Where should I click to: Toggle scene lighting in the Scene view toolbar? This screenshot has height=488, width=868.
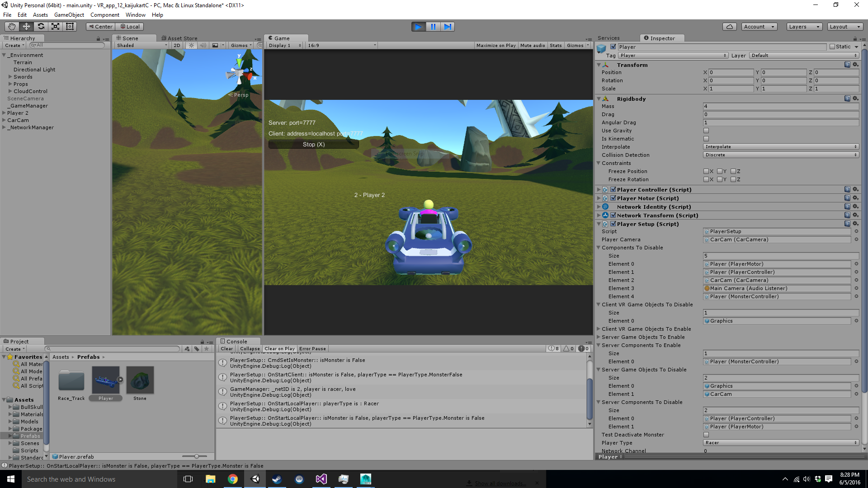pos(191,45)
